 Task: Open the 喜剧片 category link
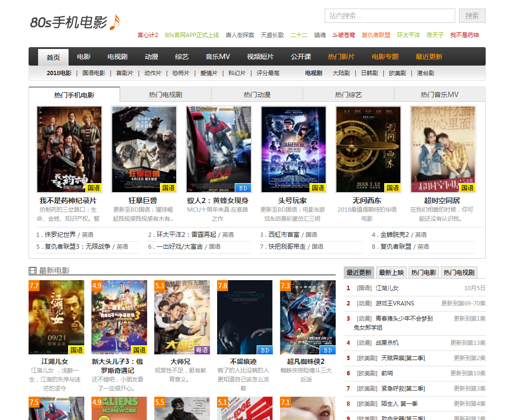[125, 73]
